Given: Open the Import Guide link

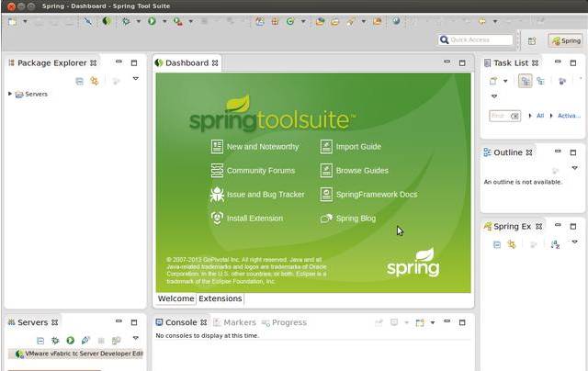Looking at the screenshot, I should point(350,147).
